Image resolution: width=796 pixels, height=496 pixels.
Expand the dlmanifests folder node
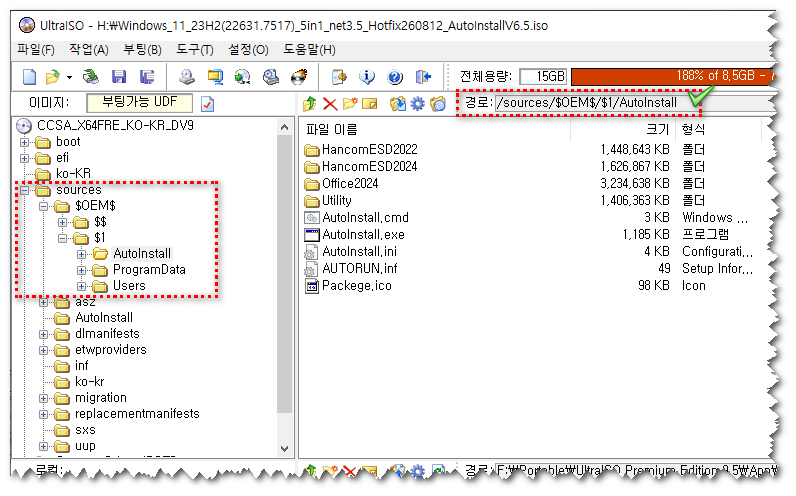tap(43, 335)
